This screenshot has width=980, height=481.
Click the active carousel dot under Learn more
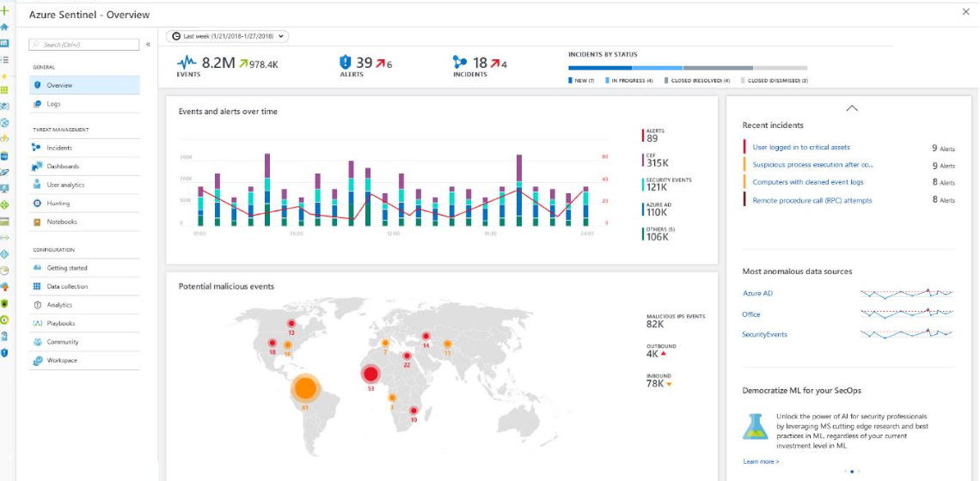coord(852,471)
